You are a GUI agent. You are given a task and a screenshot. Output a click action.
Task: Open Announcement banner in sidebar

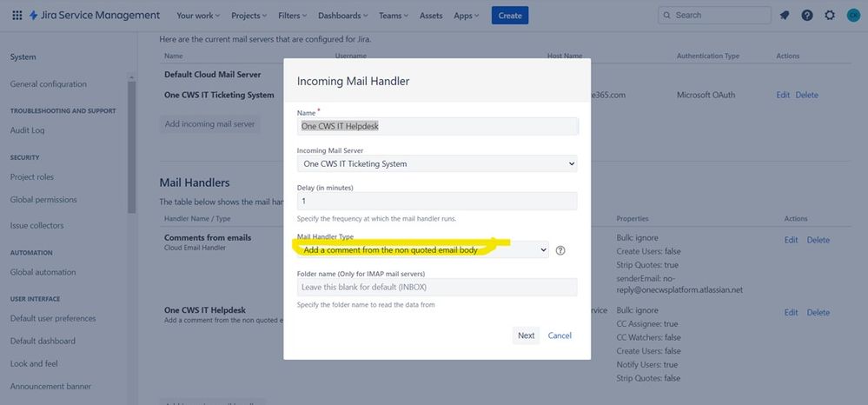(50, 387)
